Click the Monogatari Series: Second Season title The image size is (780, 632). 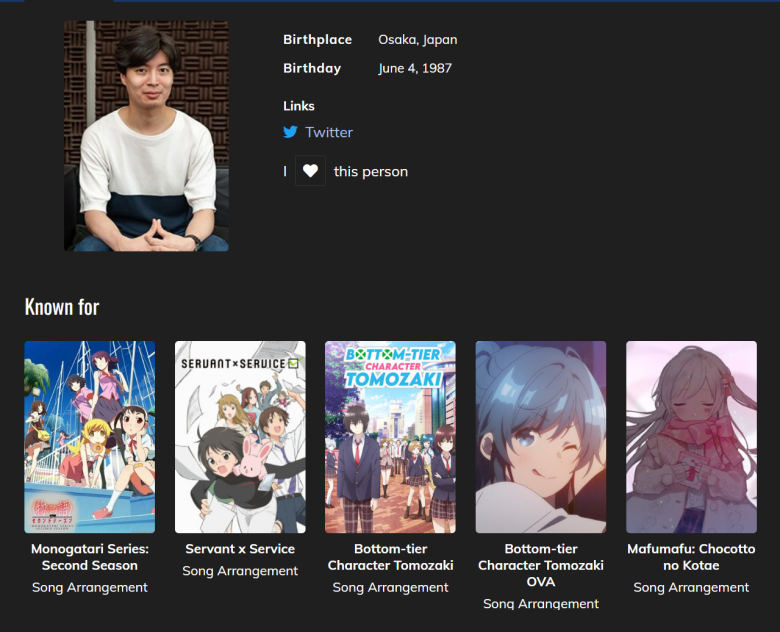pos(90,557)
